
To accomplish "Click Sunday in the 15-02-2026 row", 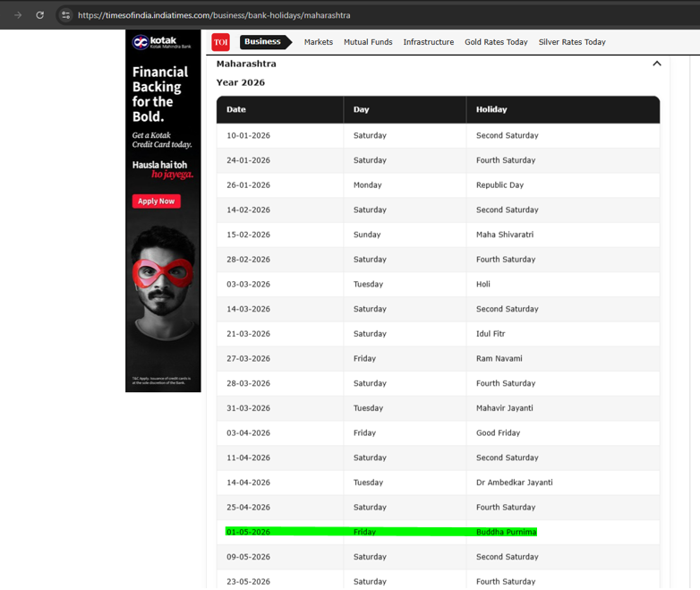I will (367, 235).
